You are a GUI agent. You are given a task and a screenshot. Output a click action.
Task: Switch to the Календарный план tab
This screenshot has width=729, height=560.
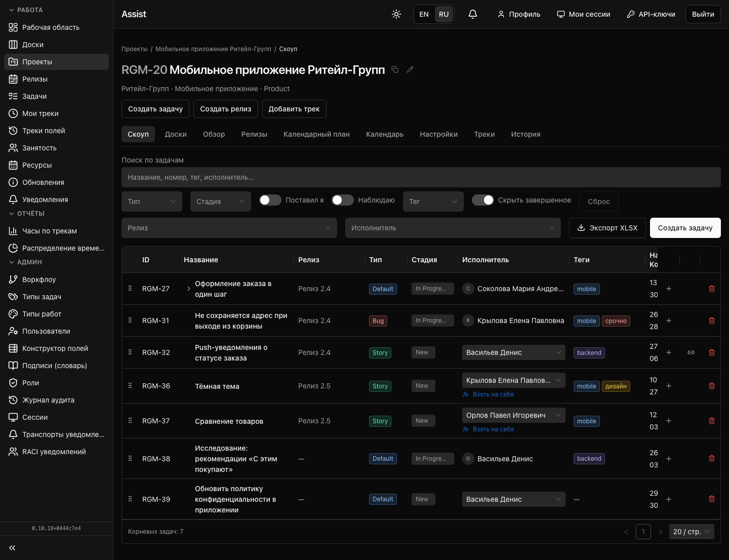[x=316, y=134]
